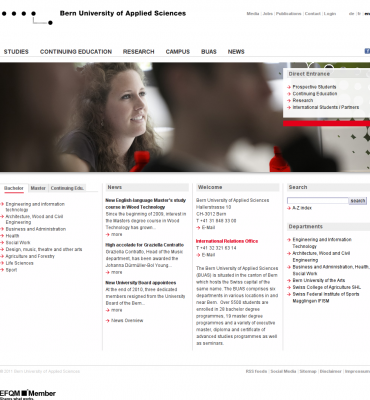Open the Publications header link

[x=288, y=14]
